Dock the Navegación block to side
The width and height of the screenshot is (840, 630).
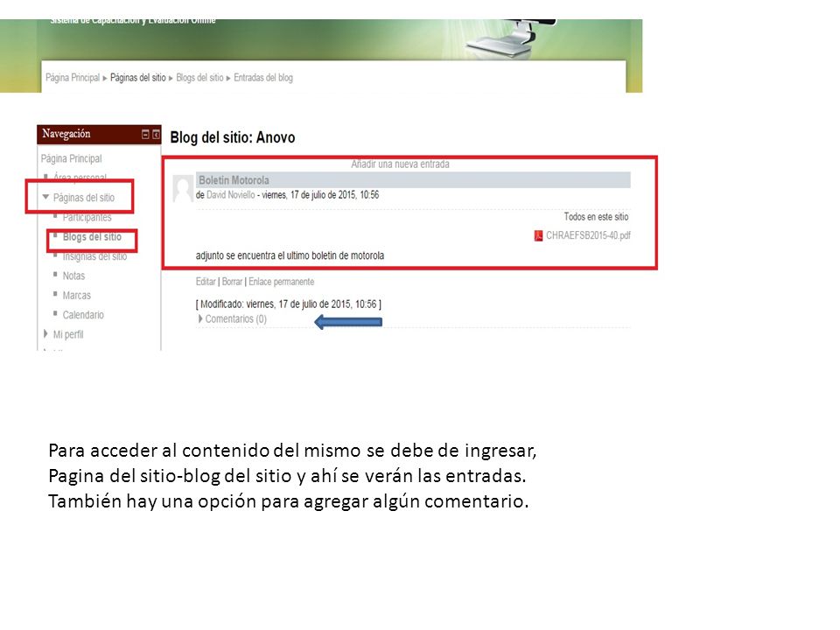156,135
